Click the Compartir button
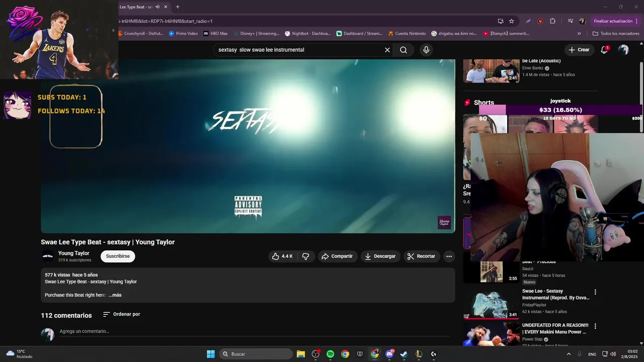This screenshot has height=362, width=644. pyautogui.click(x=337, y=256)
